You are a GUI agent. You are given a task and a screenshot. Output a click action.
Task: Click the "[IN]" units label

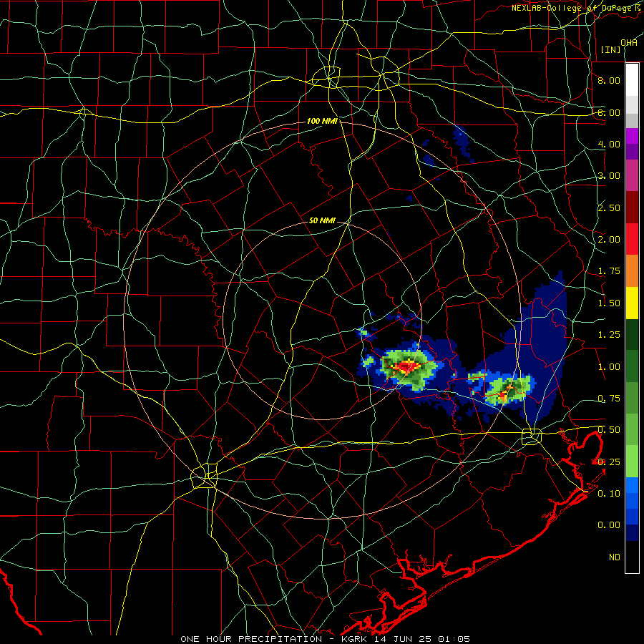coord(611,49)
